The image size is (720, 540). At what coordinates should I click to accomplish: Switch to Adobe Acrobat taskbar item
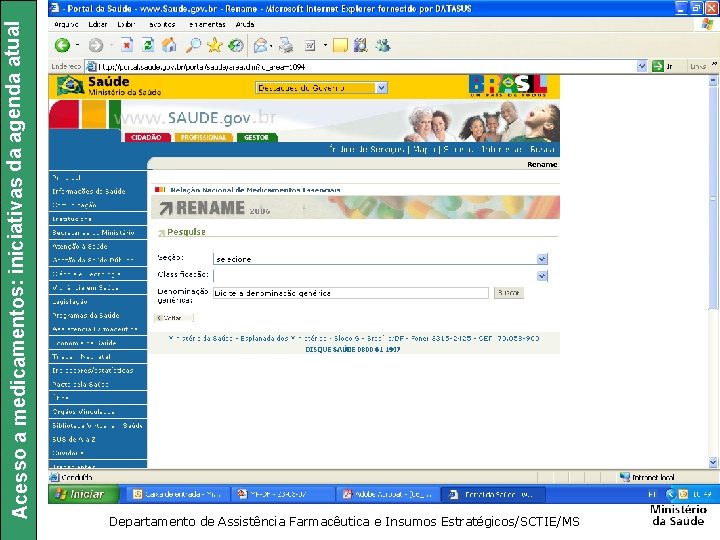coord(388,494)
